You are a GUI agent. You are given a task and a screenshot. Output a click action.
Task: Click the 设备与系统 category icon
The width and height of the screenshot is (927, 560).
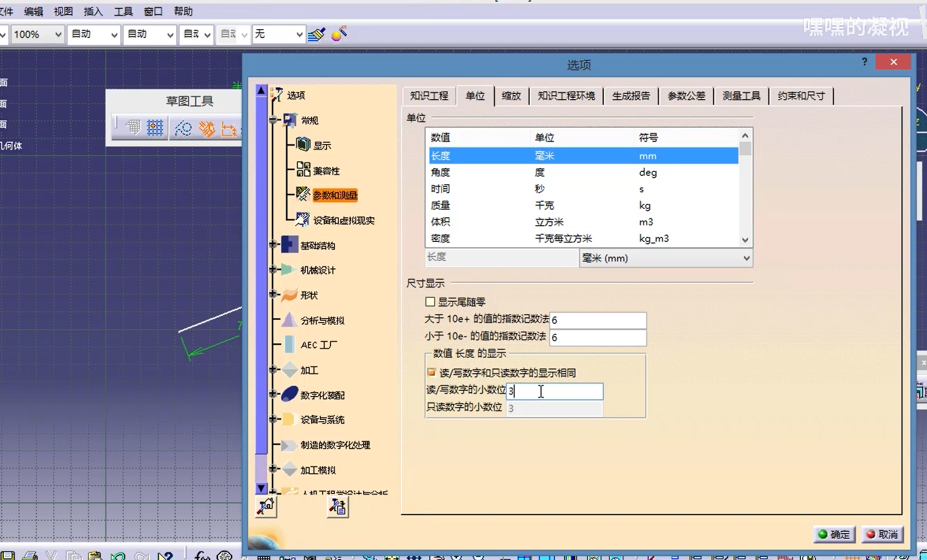point(289,419)
